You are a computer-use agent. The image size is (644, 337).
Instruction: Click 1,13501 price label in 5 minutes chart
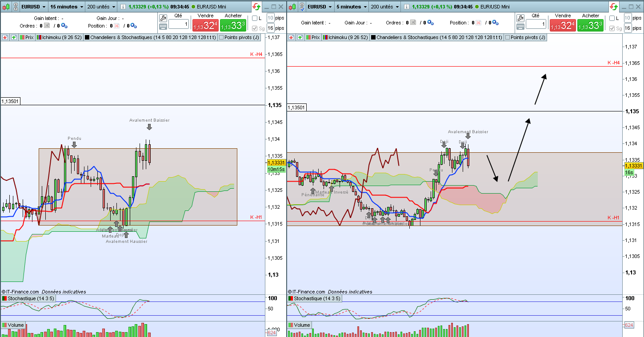coord(297,107)
